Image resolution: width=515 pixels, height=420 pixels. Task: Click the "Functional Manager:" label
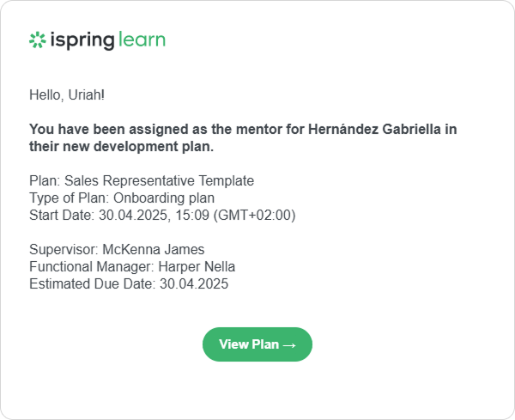coord(92,267)
